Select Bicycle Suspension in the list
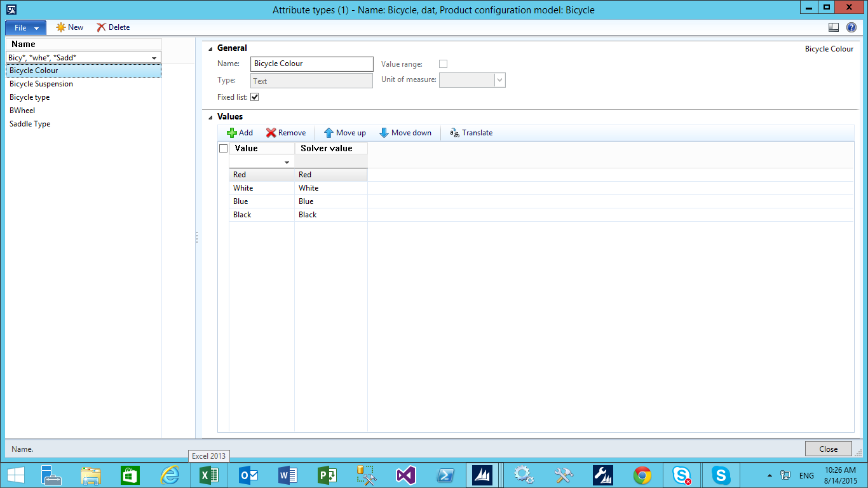 [x=83, y=84]
